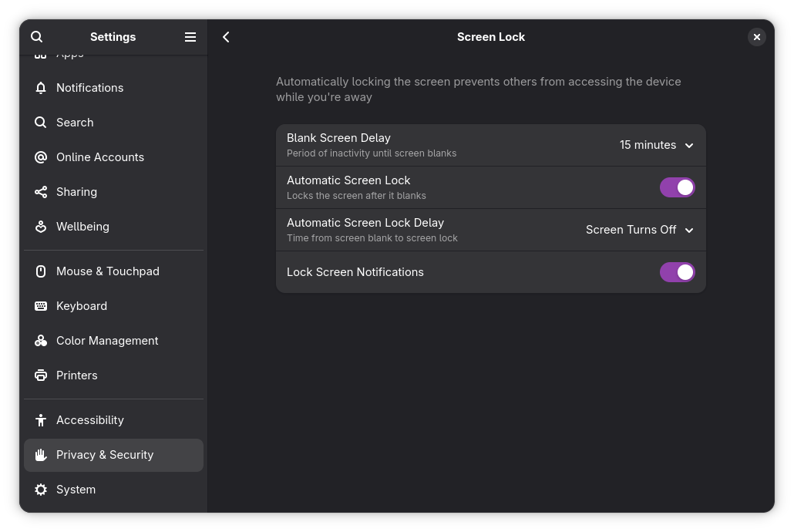The width and height of the screenshot is (794, 532).
Task: Change Automatic Screen Lock Delay setting
Action: (x=638, y=229)
